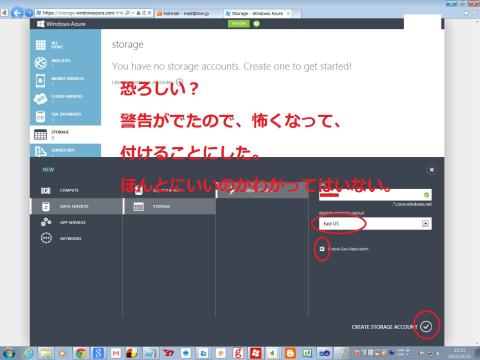This screenshot has width=480, height=360.
Task: Click Windows Azure logo in header
Action: tap(61, 24)
